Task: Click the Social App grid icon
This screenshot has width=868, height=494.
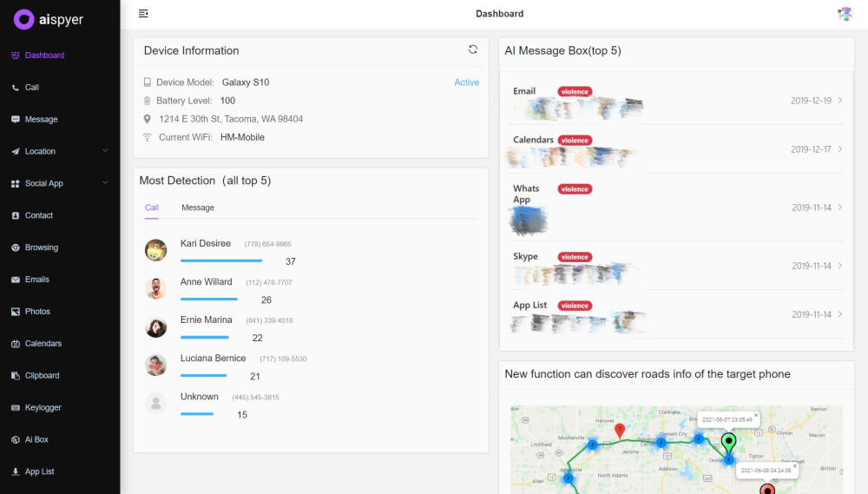Action: pyautogui.click(x=16, y=184)
